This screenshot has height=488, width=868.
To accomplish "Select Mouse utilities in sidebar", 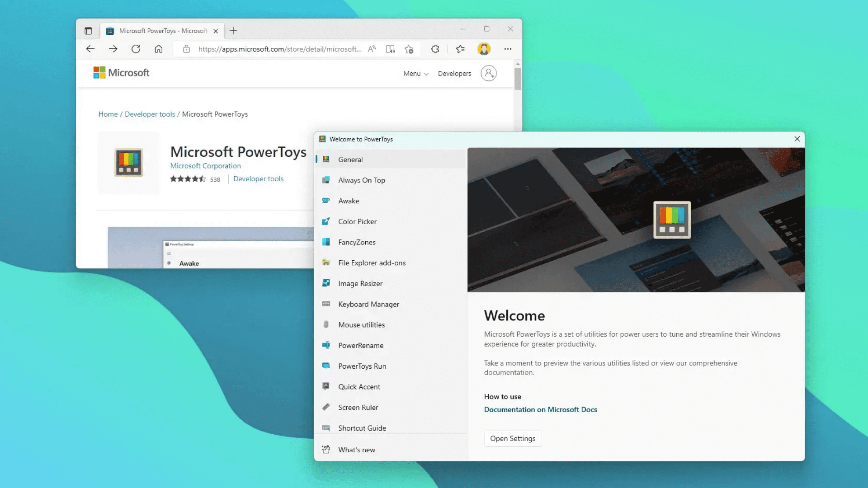I will coord(391,324).
